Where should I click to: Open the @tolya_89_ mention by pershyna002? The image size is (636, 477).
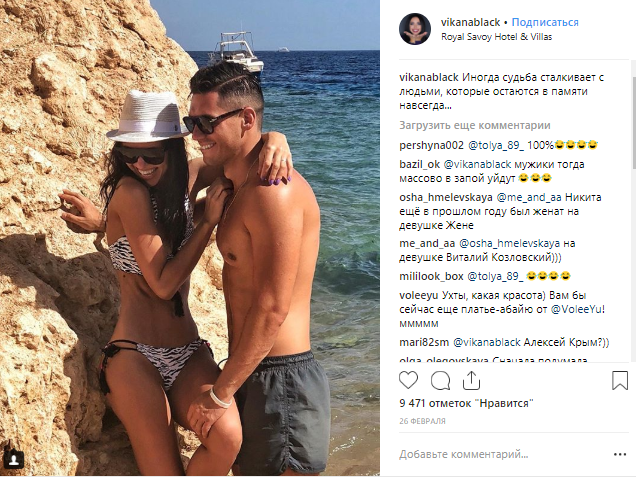pos(496,145)
